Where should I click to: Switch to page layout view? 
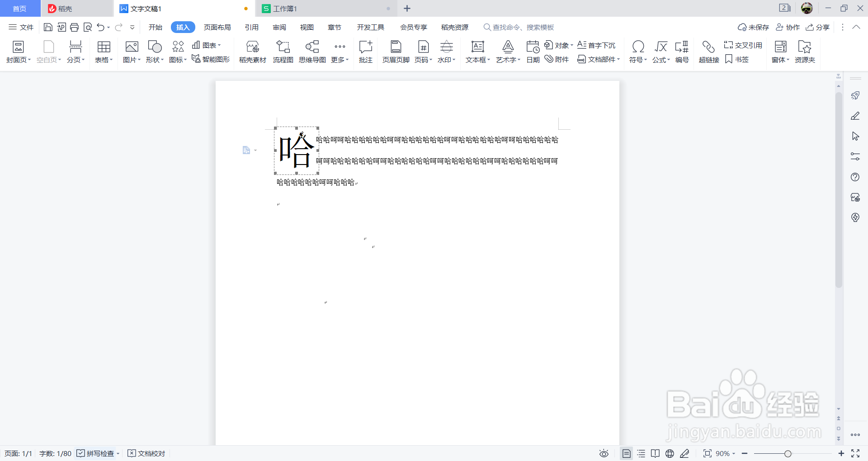[x=626, y=453]
